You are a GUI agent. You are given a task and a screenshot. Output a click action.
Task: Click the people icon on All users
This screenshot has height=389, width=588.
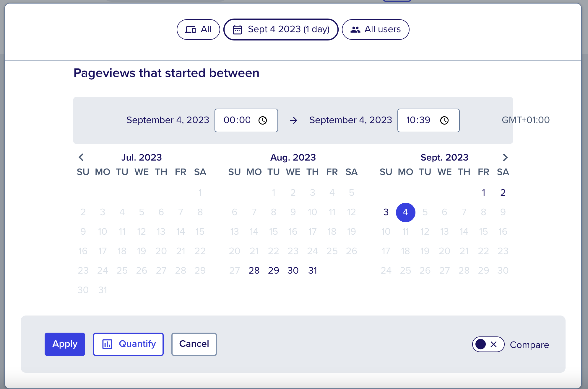tap(355, 30)
